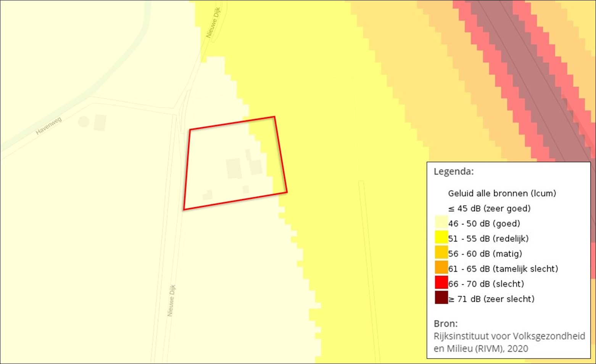Click the 61 - 65 dB orange swatch
This screenshot has height=364, width=596.
pos(441,267)
